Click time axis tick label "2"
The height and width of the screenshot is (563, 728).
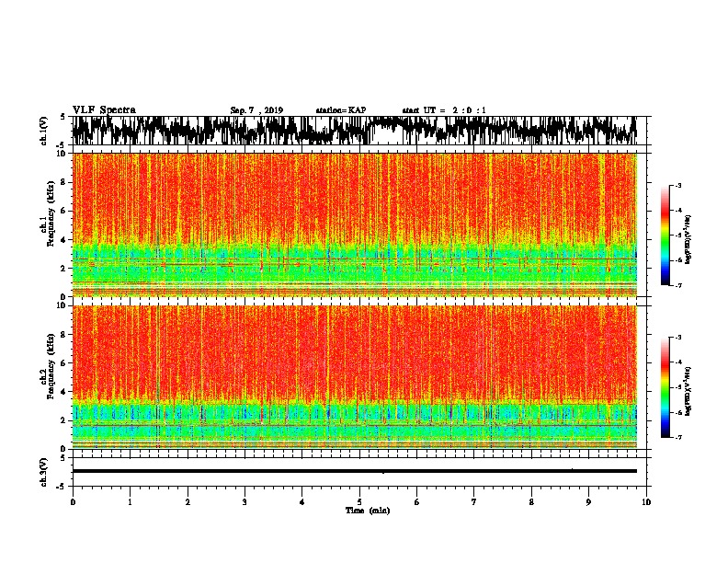(188, 502)
